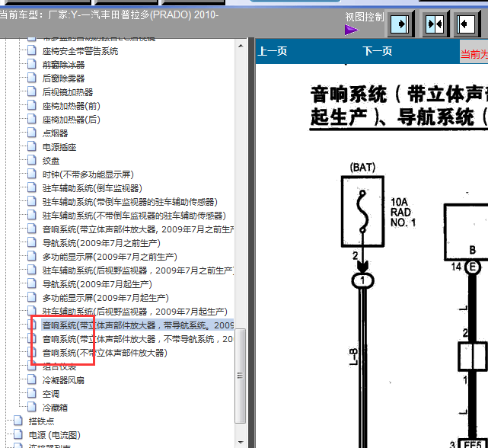Select 音响系统 不带导航系统 entry
488x448 pixels.
point(139,339)
